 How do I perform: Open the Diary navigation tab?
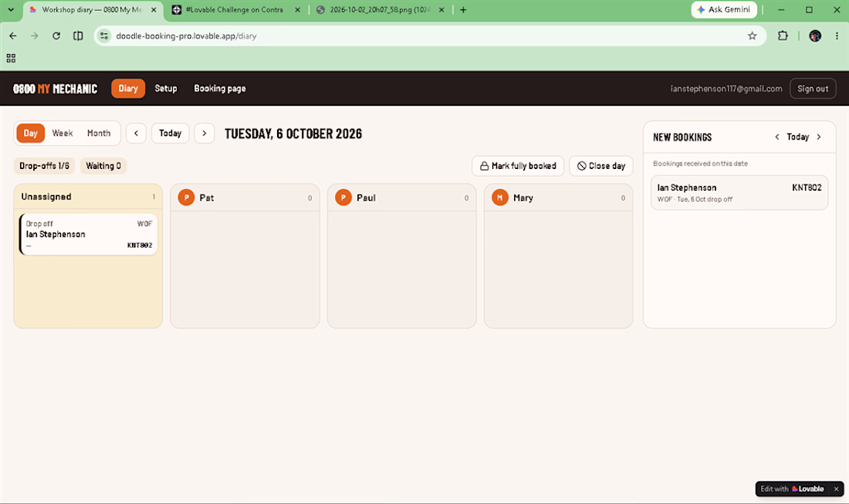pyautogui.click(x=128, y=89)
